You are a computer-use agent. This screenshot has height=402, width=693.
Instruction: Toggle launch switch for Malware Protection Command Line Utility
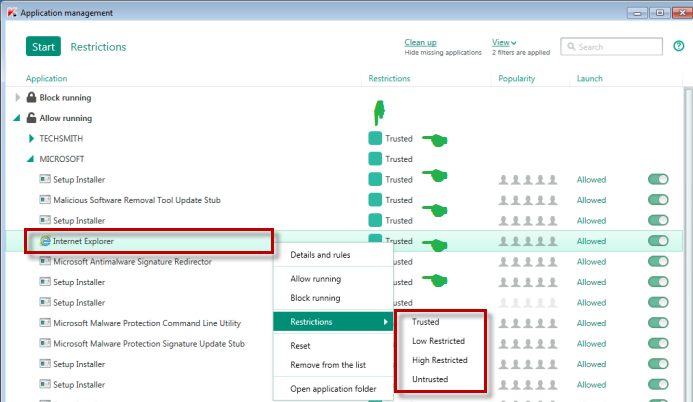coord(658,323)
